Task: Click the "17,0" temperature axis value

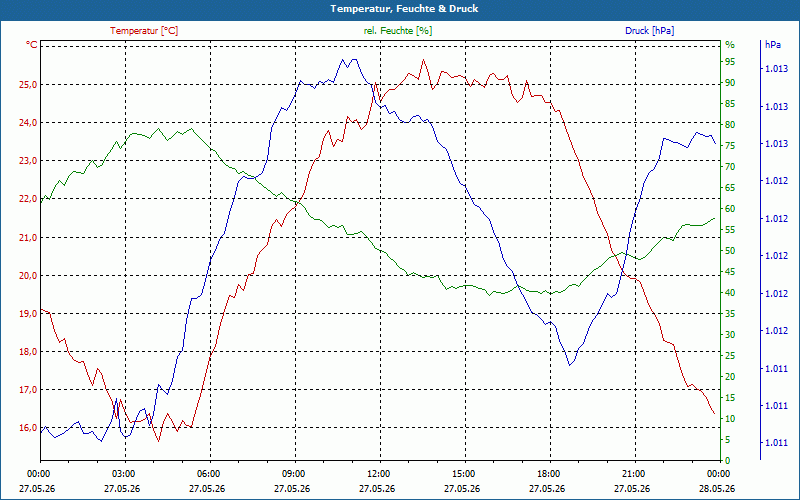Action: (28, 390)
